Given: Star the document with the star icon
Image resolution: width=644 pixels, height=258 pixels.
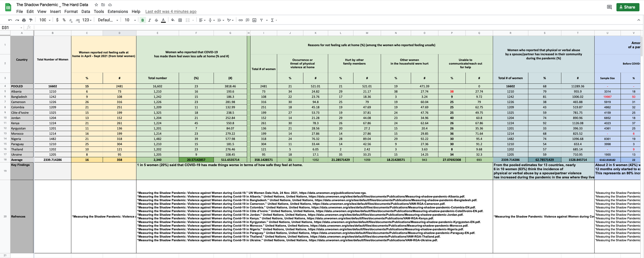Looking at the screenshot, I should click(96, 5).
